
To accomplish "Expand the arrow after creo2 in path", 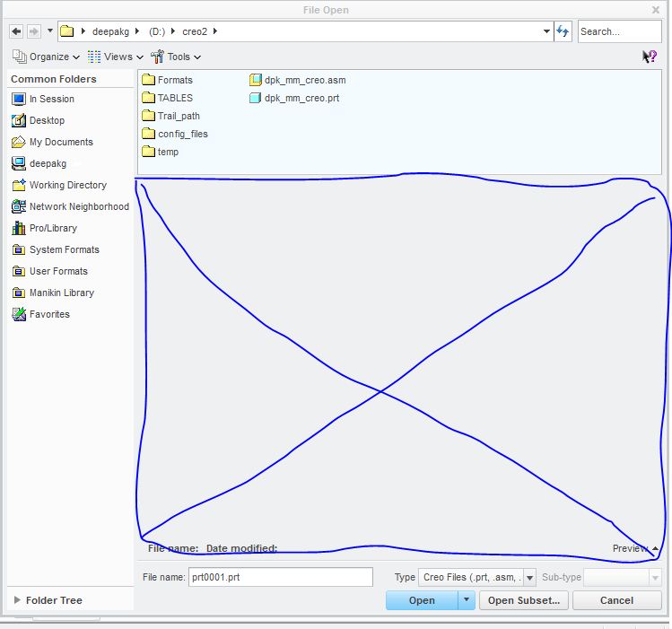I will [x=215, y=31].
